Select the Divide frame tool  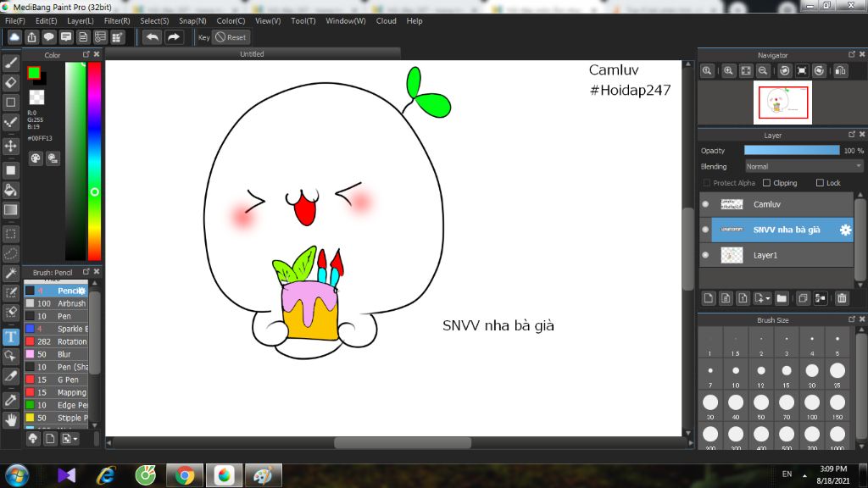[x=10, y=375]
